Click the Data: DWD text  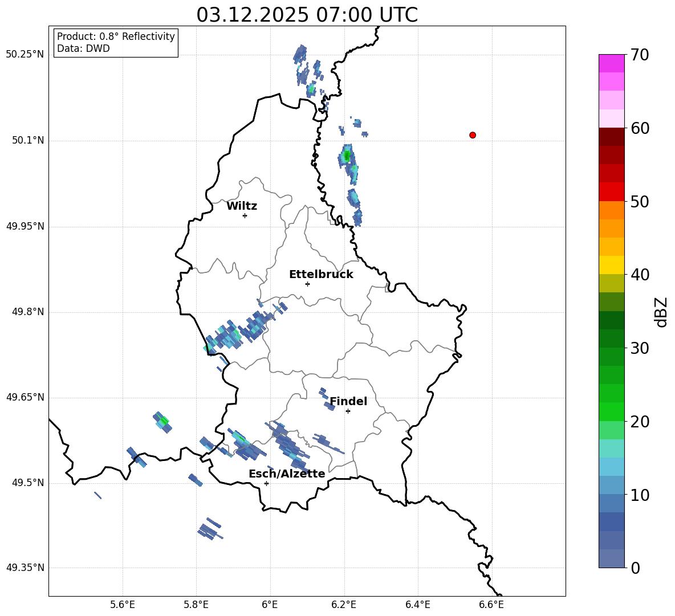coord(83,48)
